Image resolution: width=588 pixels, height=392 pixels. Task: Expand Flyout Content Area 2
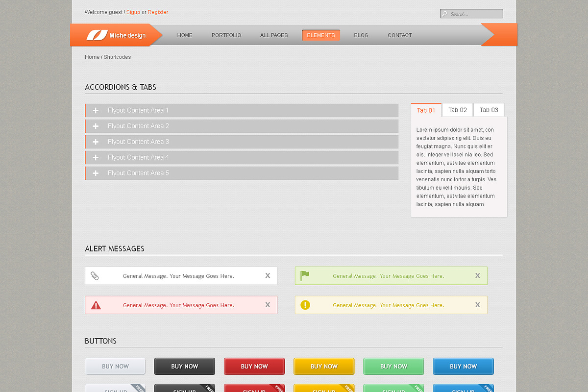coord(242,126)
